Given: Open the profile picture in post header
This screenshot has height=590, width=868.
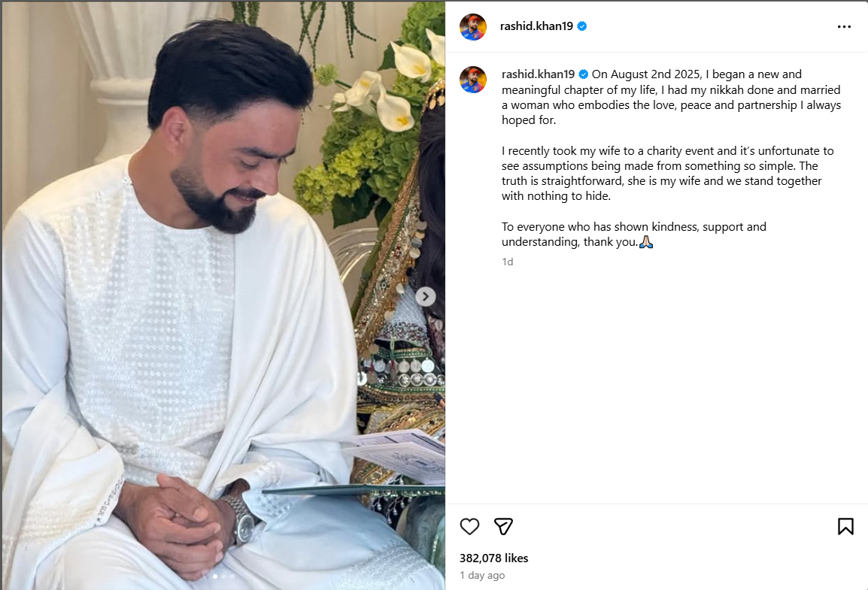Looking at the screenshot, I should point(473,27).
